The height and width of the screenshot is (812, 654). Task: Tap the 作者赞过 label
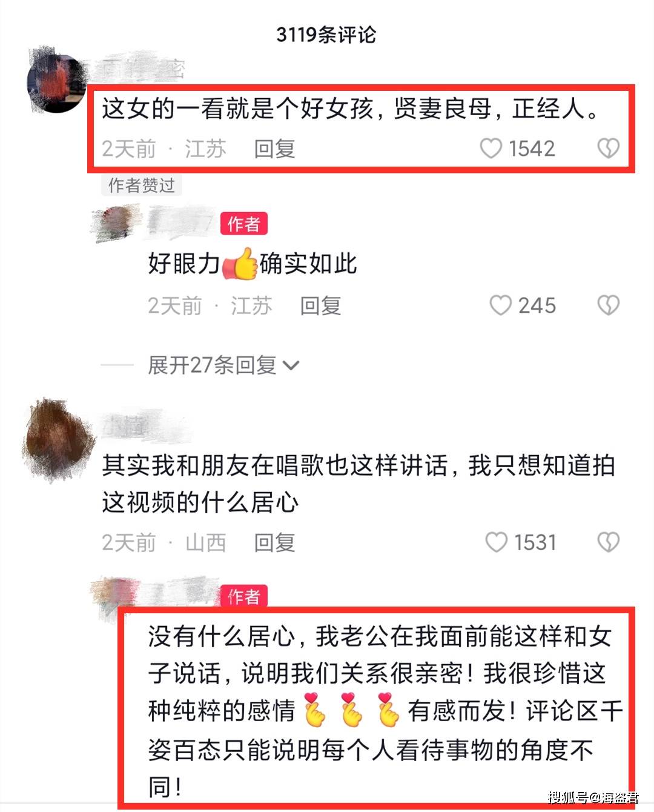(141, 185)
